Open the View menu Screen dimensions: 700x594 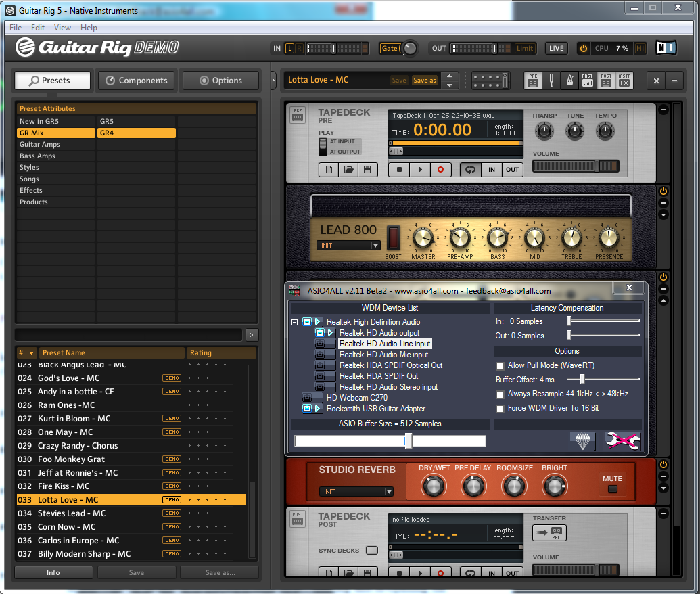coord(62,28)
